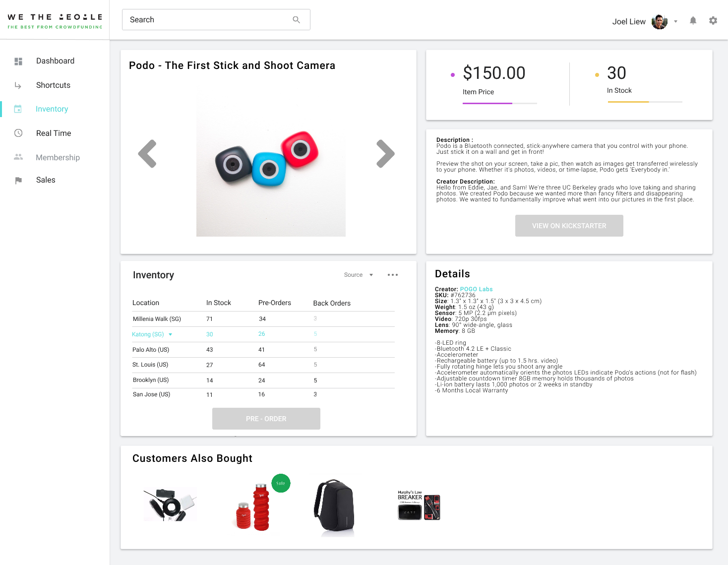Click the Membership people icon
Image resolution: width=728 pixels, height=565 pixels.
click(18, 157)
